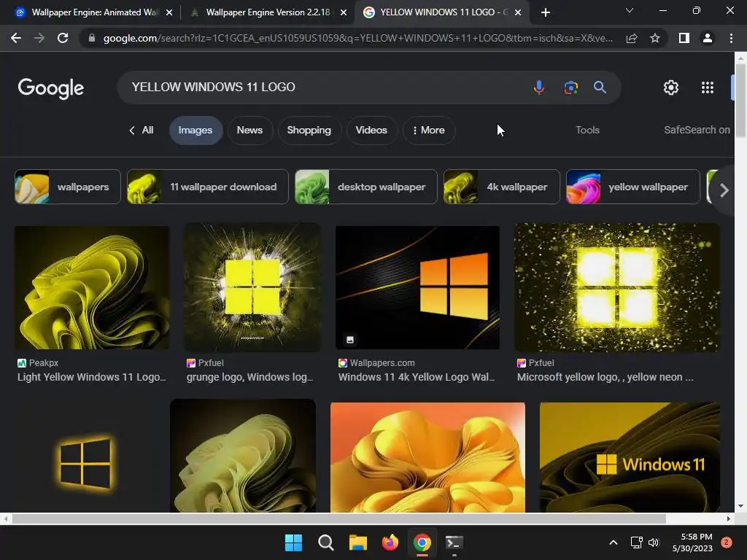Open the Tools filter options
The height and width of the screenshot is (560, 747).
pyautogui.click(x=587, y=130)
